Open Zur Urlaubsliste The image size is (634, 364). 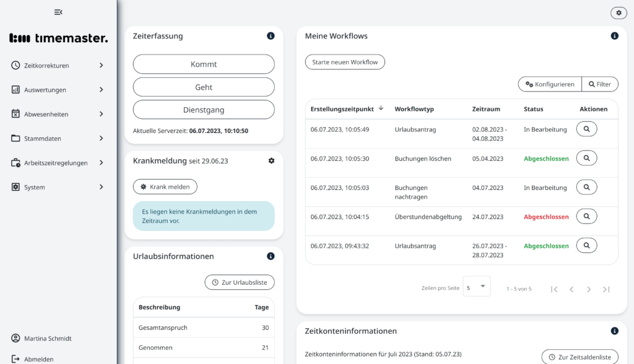pyautogui.click(x=240, y=282)
